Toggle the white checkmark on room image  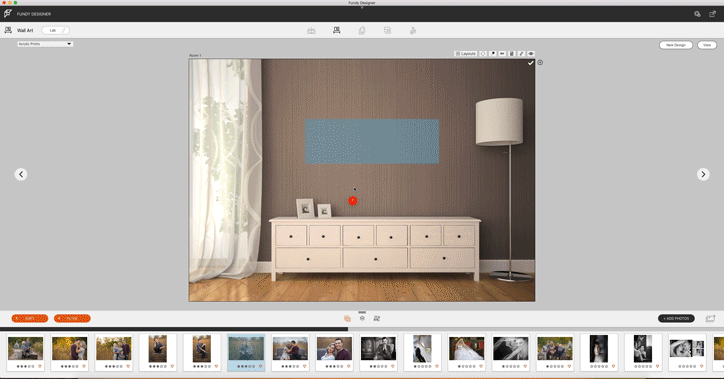point(531,63)
